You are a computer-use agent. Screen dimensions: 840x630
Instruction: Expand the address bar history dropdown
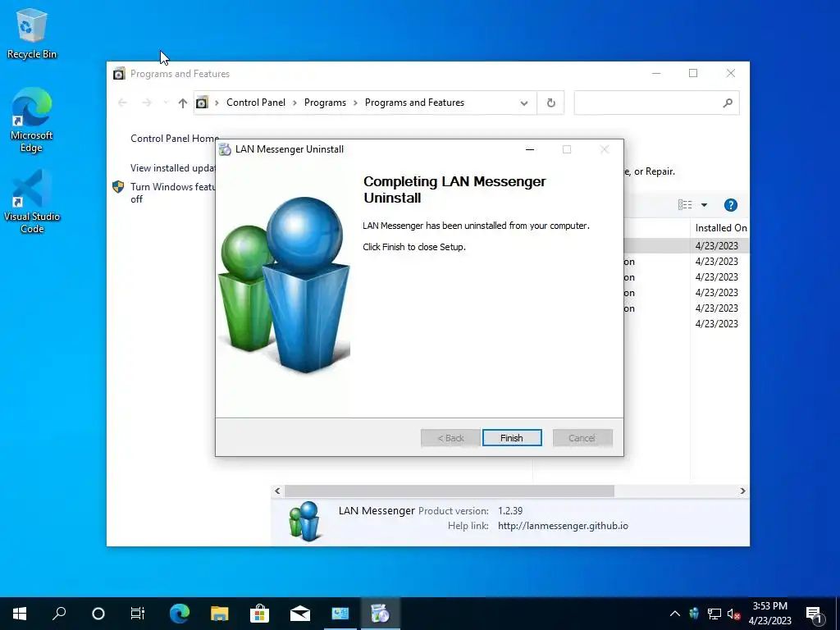pos(524,103)
